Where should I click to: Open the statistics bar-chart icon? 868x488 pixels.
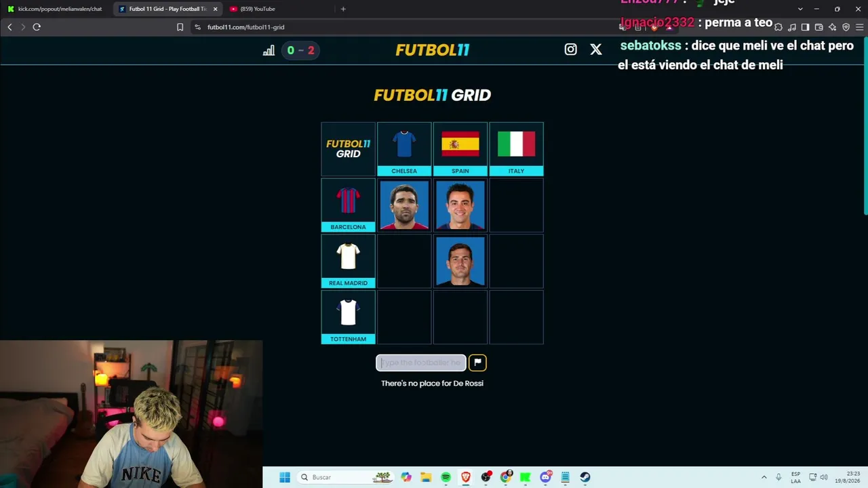coord(269,50)
